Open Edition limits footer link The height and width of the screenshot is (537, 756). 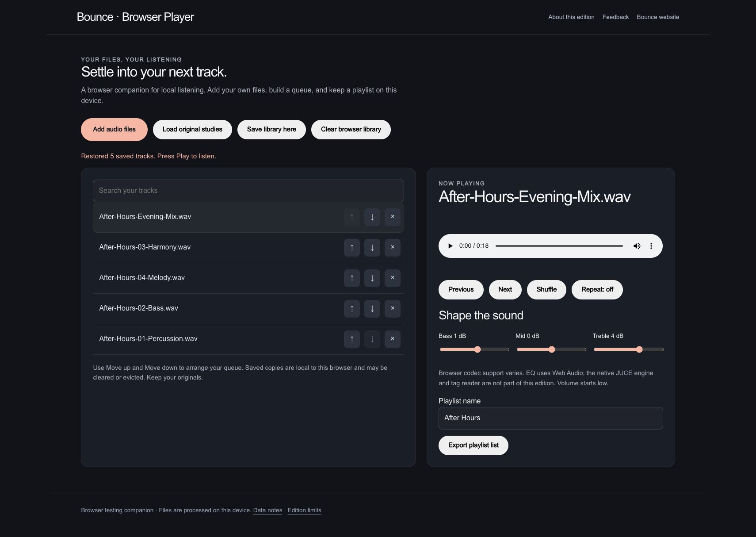304,510
